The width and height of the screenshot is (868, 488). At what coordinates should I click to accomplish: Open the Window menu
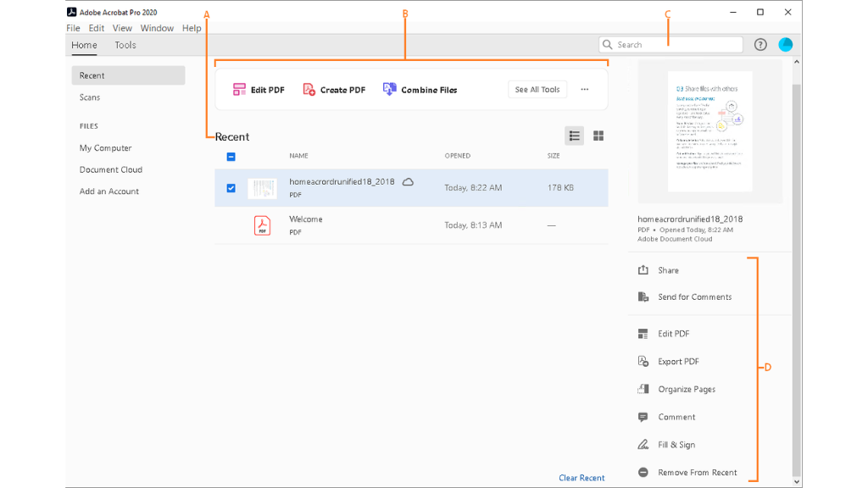pos(157,28)
